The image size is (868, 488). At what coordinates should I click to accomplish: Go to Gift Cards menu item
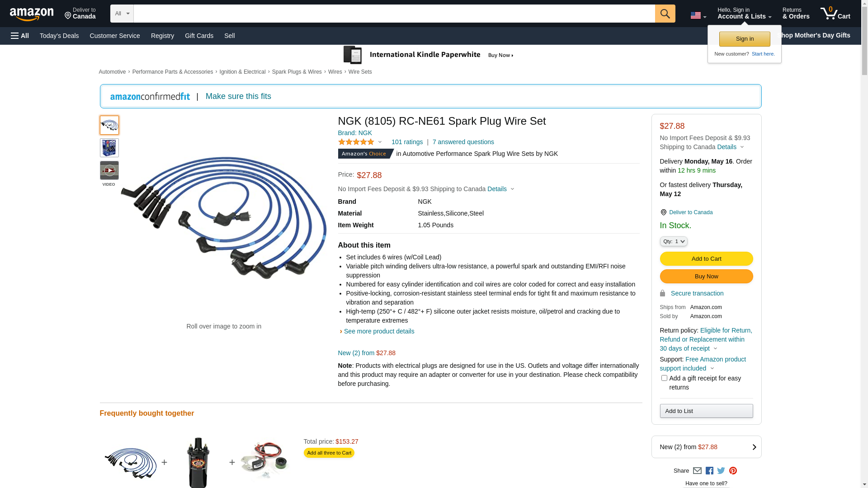pos(199,36)
